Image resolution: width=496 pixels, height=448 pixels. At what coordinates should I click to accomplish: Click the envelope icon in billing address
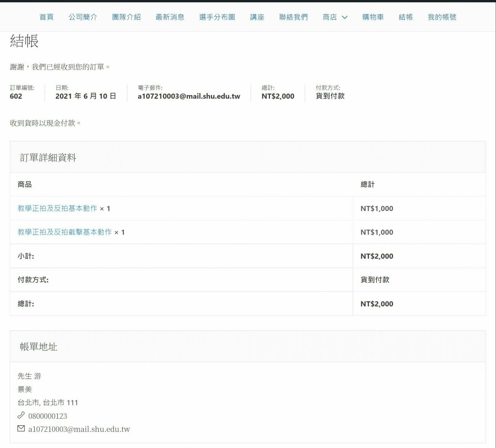coord(21,428)
